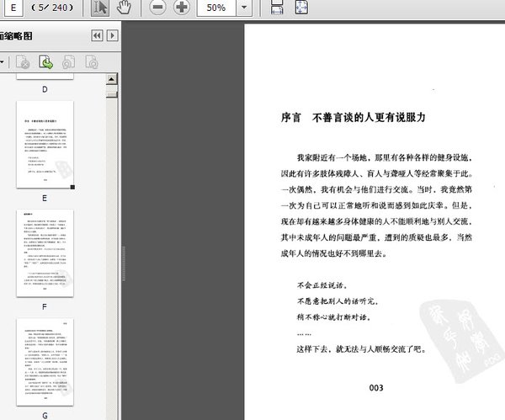This screenshot has width=505, height=420.
Task: Click the delete pages icon
Action: click(23, 61)
